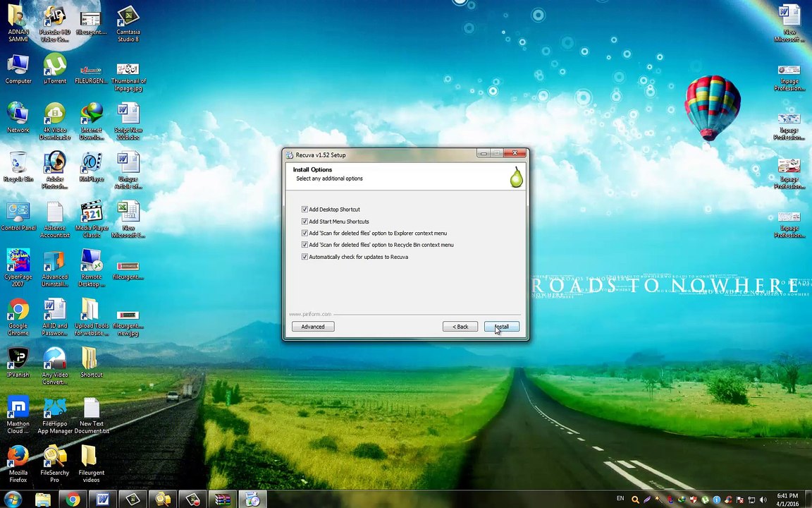Select the KMPlayer desktop icon
Image resolution: width=812 pixels, height=508 pixels.
tap(91, 167)
